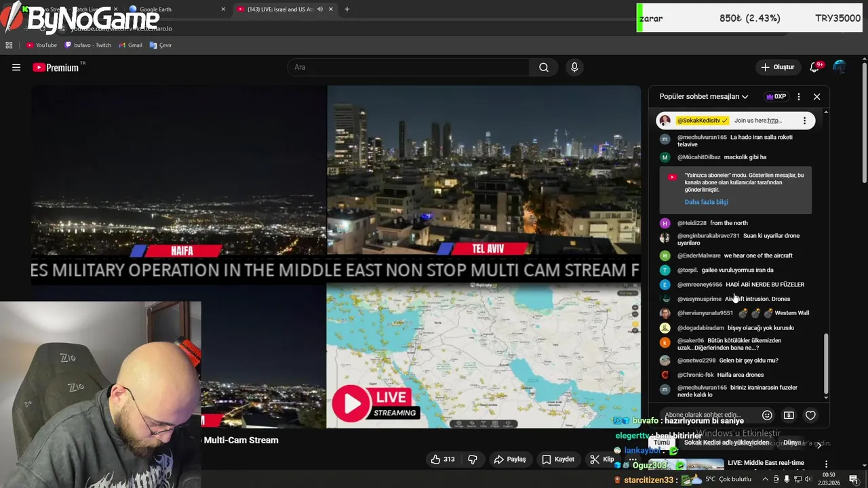Click the Haifa camera feed
The image size is (868, 488).
pyautogui.click(x=179, y=169)
